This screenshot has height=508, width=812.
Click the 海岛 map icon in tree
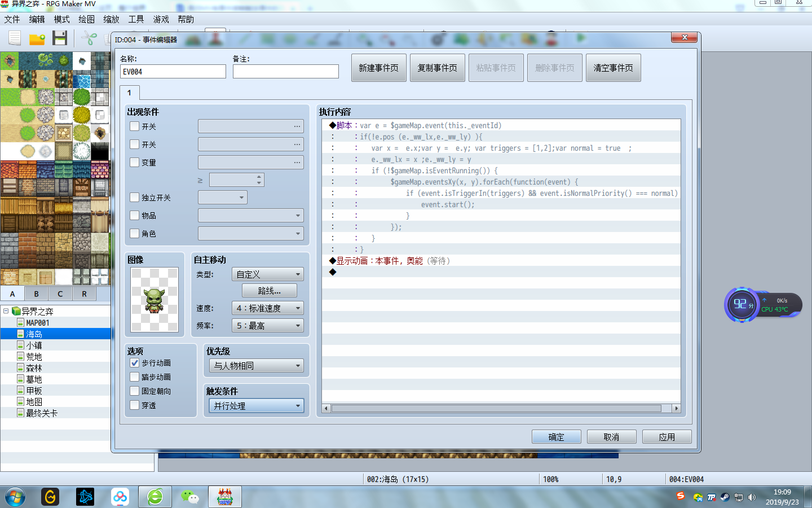pos(20,334)
